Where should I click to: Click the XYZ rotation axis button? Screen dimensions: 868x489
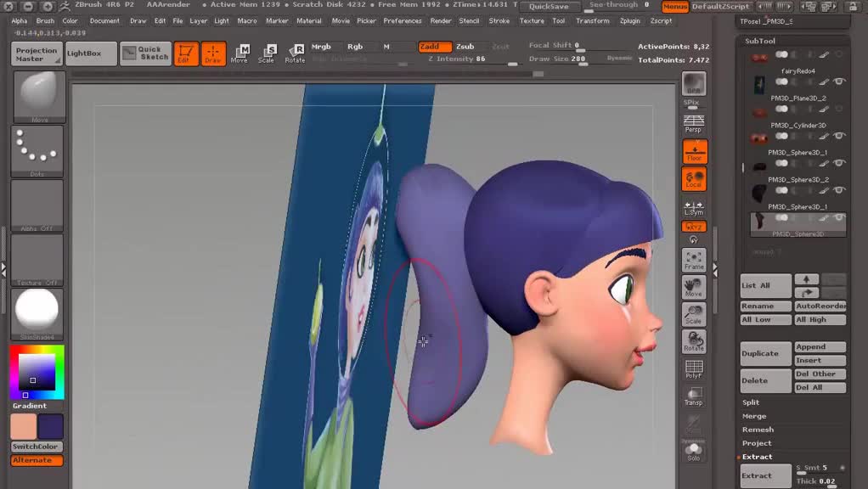point(694,227)
